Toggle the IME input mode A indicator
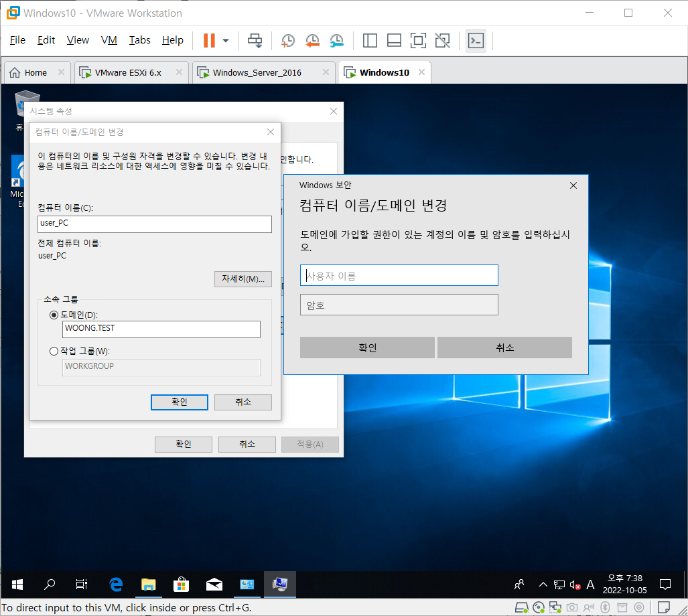The width and height of the screenshot is (688, 616). [591, 585]
